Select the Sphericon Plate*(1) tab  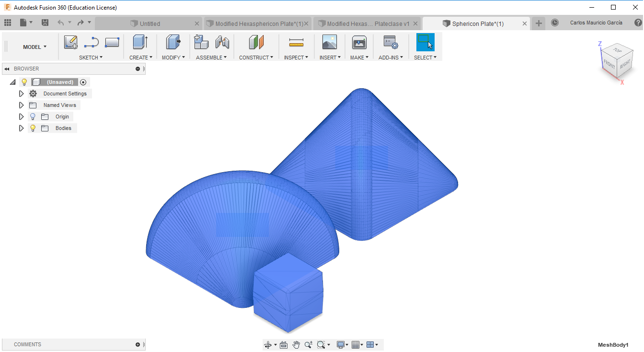[477, 23]
